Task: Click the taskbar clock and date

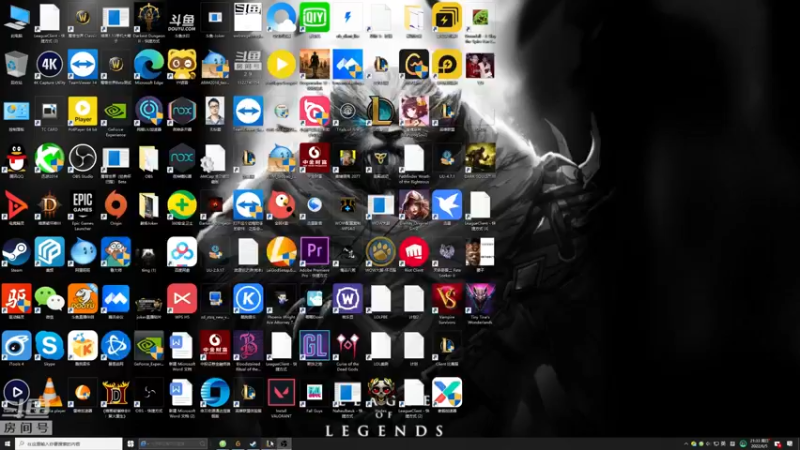Action: (759, 443)
